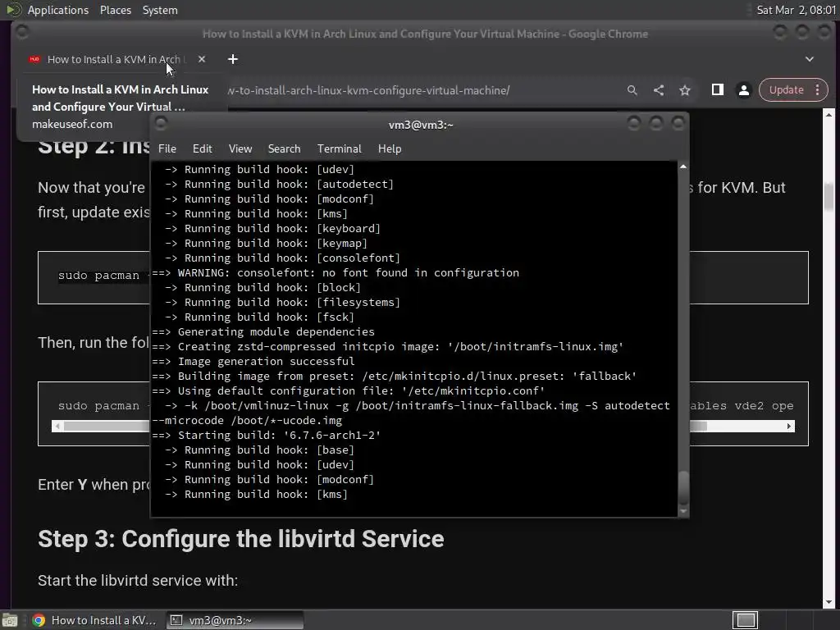
Task: Click the terminal window menu button left of title
Action: click(x=161, y=124)
